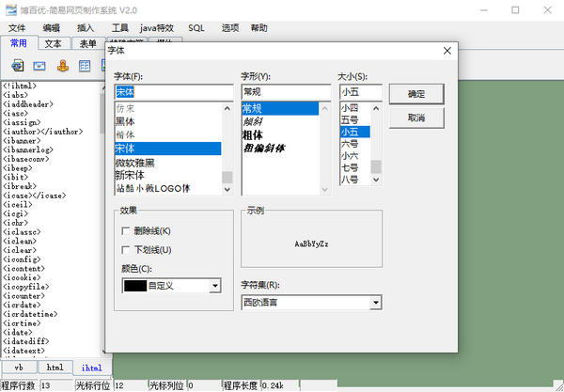Click the email envelope toolbar icon
Image resolution: width=564 pixels, height=392 pixels.
pyautogui.click(x=40, y=65)
